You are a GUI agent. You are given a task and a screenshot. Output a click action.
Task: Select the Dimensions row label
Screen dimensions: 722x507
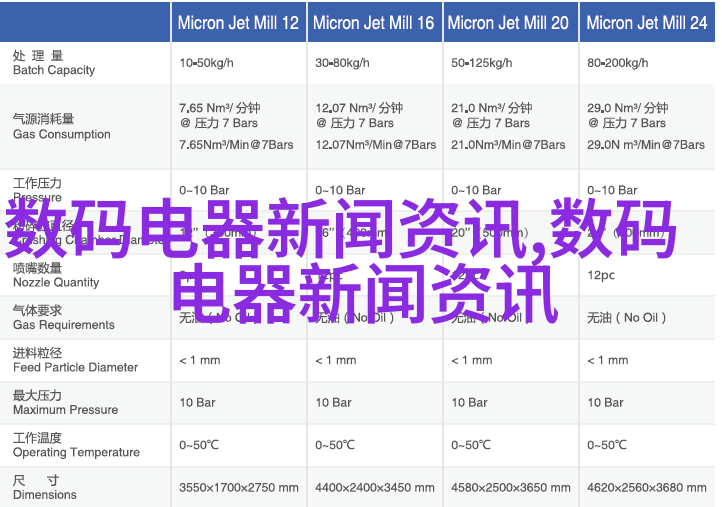pos(45,488)
